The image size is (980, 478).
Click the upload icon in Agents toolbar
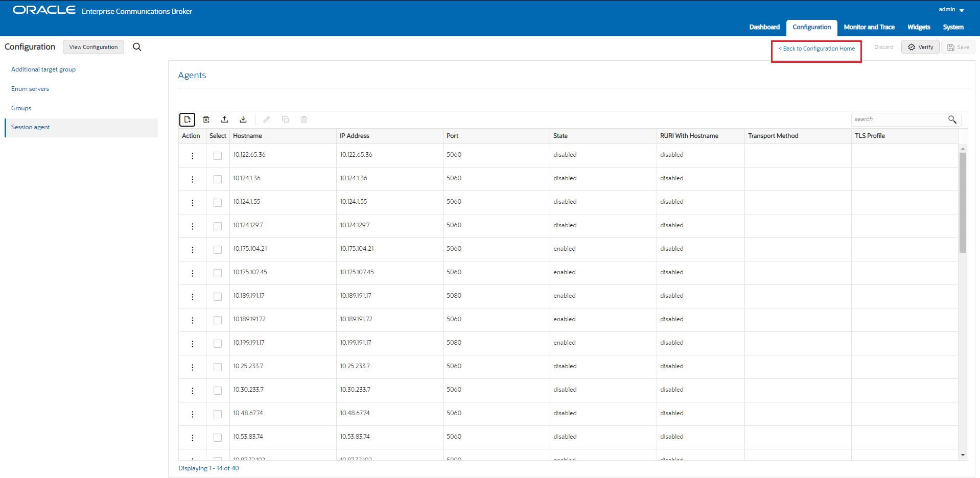[x=225, y=119]
